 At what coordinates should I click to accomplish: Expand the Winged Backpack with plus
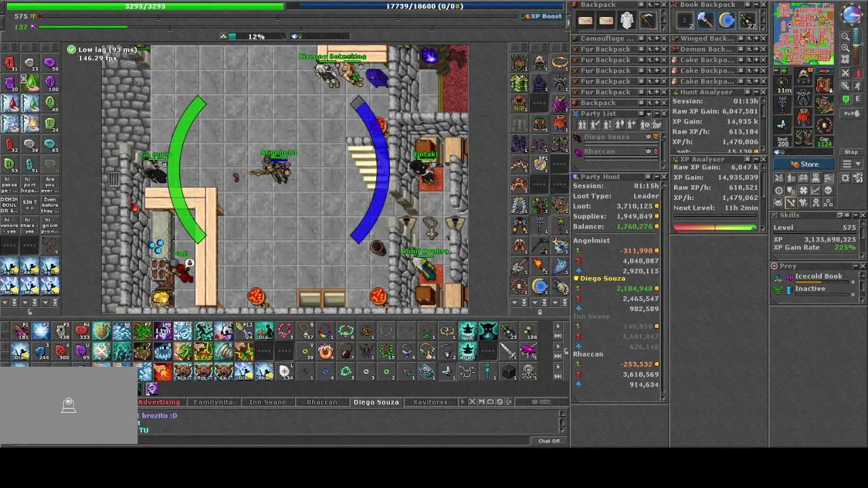[x=757, y=39]
